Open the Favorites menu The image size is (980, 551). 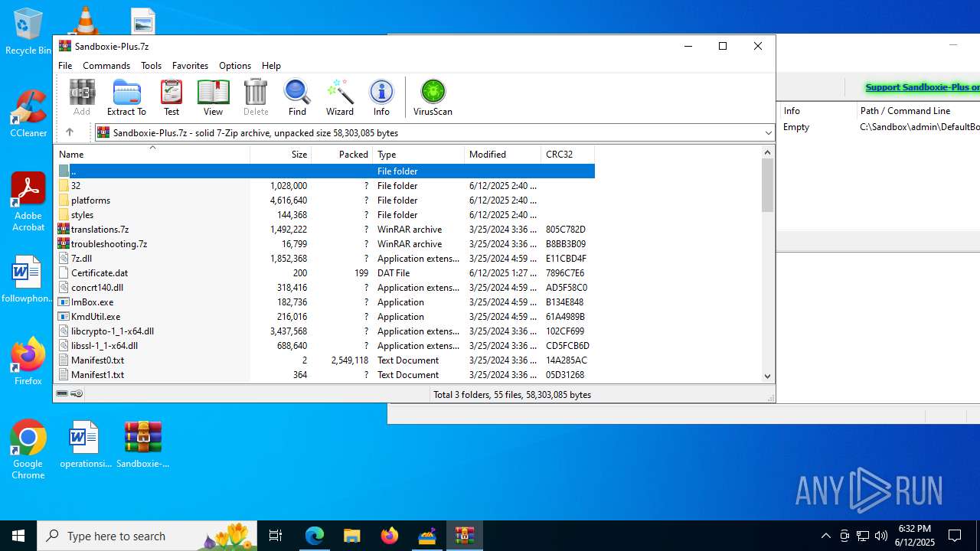[190, 66]
